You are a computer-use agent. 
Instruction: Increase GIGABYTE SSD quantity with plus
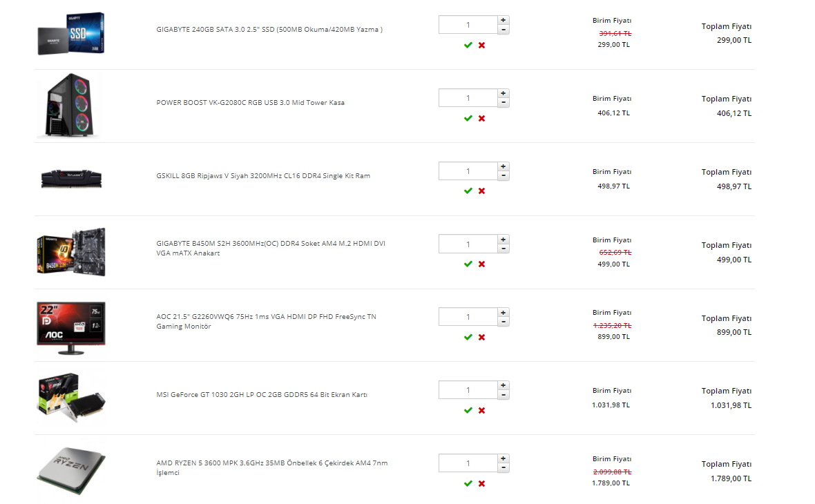tap(503, 20)
